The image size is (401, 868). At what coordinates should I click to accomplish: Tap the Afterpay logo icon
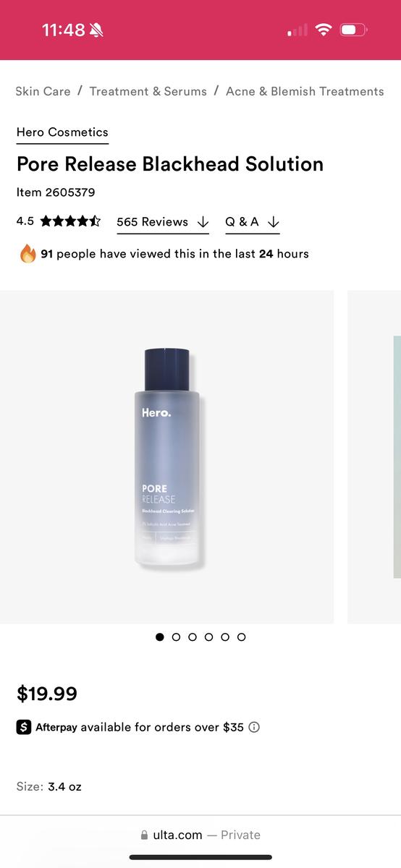[x=24, y=728]
